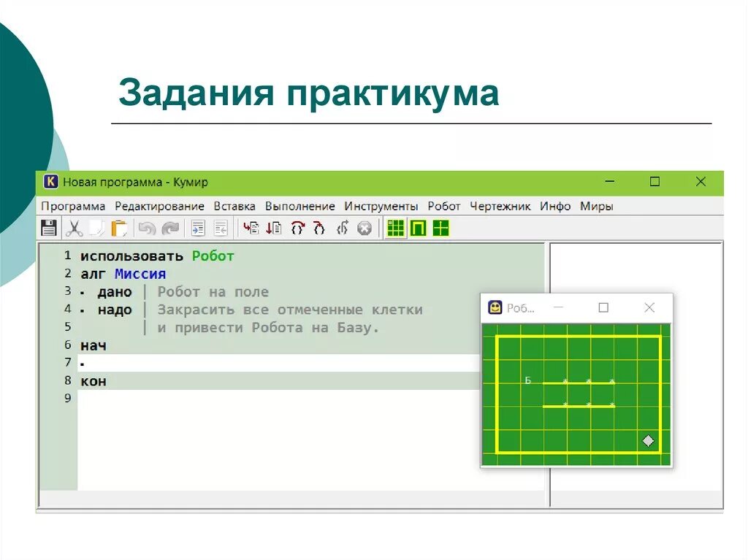Stop execution with the grey X icon
This screenshot has width=748, height=560.
point(365,229)
